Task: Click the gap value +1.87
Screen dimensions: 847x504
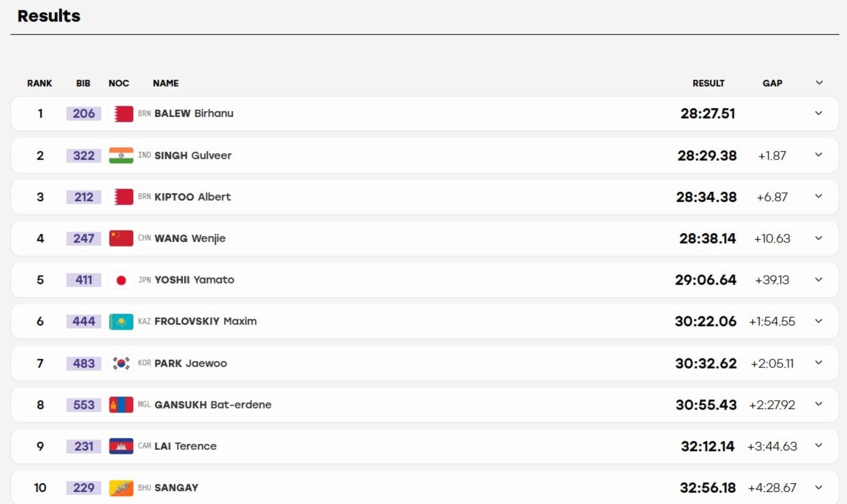Action: click(772, 156)
